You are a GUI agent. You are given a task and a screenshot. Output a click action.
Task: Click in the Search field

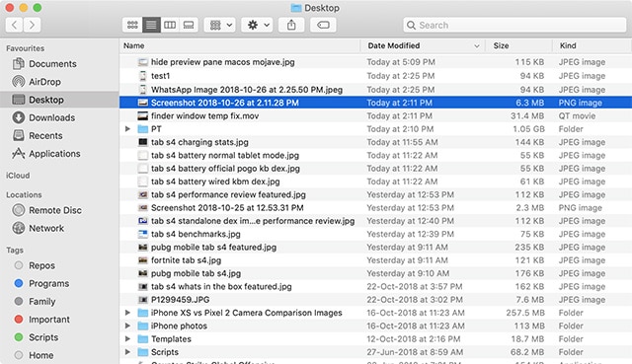[514, 25]
